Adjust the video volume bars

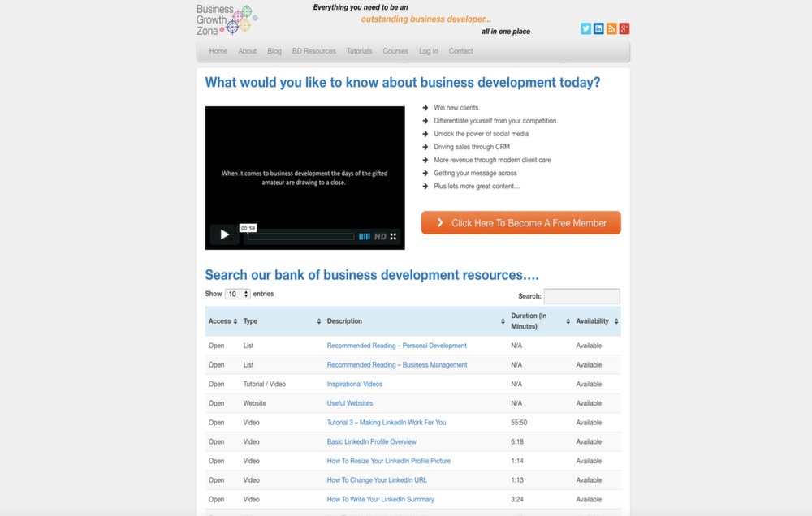pyautogui.click(x=365, y=237)
